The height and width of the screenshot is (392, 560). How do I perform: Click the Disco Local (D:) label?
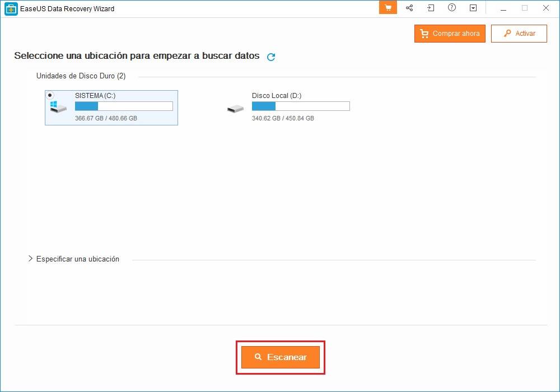277,96
